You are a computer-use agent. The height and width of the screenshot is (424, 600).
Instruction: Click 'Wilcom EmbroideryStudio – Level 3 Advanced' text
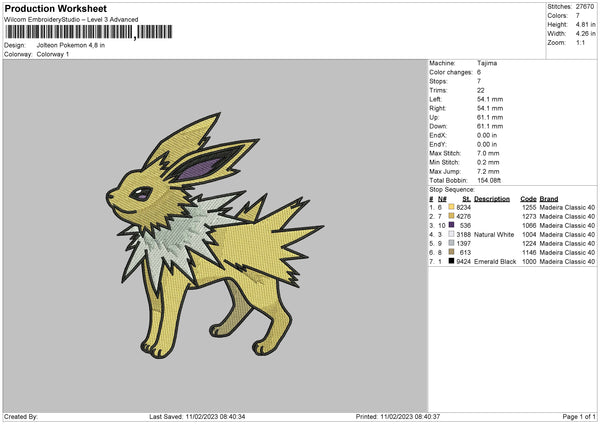tap(71, 20)
